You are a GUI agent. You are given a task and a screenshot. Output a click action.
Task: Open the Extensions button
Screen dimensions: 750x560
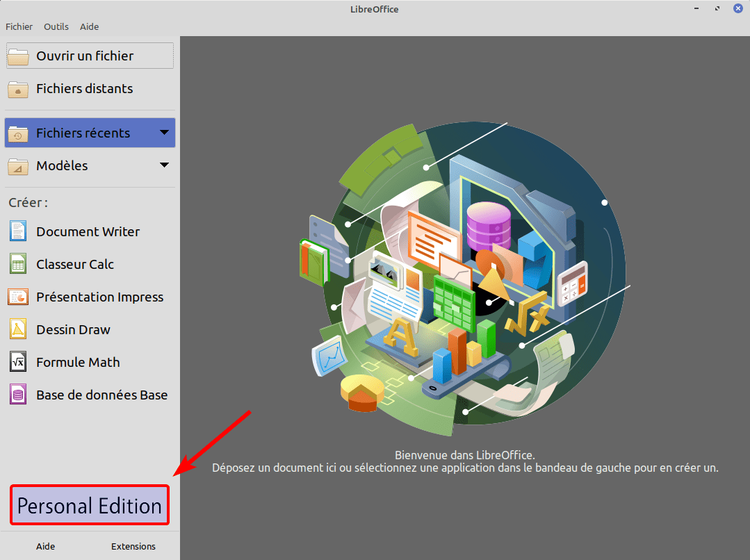(133, 546)
